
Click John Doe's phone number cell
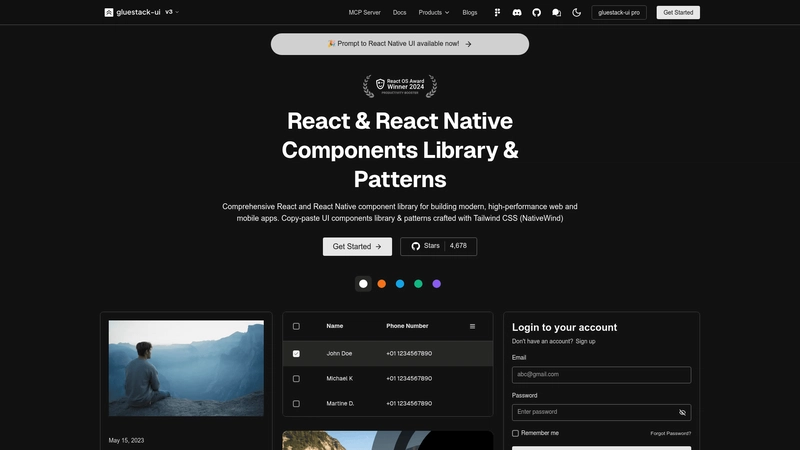pyautogui.click(x=409, y=354)
